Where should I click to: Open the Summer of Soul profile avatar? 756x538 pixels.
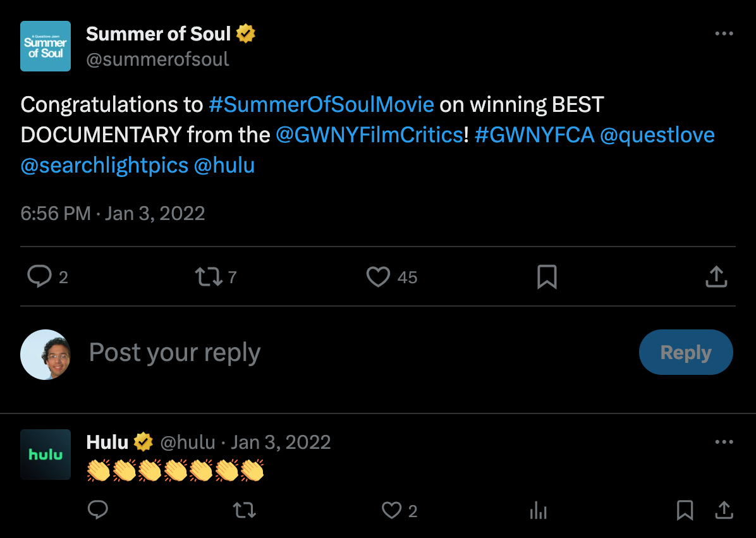(46, 46)
